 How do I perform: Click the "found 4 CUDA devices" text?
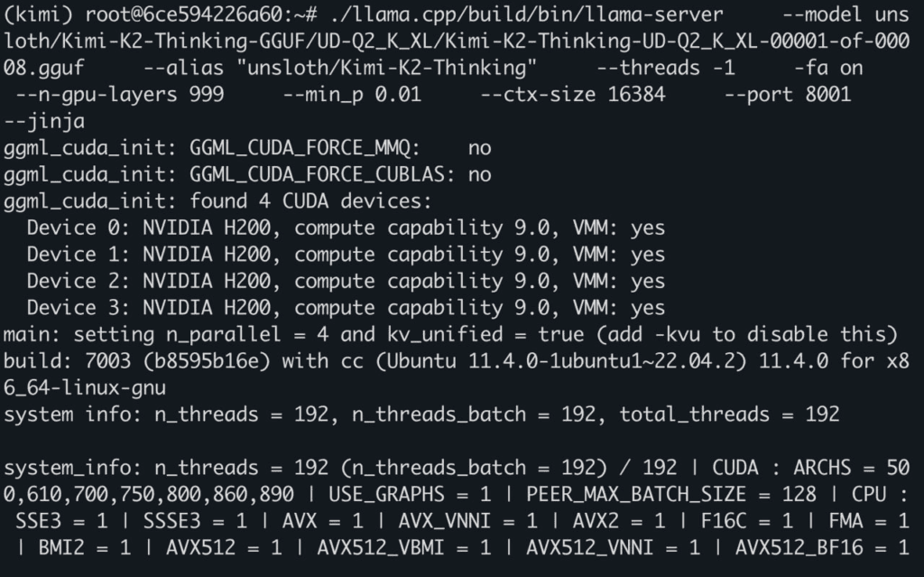(310, 200)
